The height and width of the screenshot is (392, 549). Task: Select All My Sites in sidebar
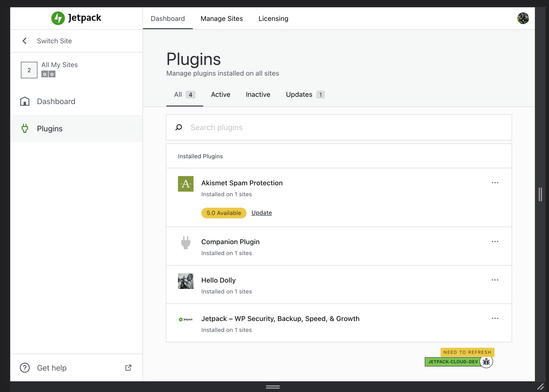pos(59,65)
